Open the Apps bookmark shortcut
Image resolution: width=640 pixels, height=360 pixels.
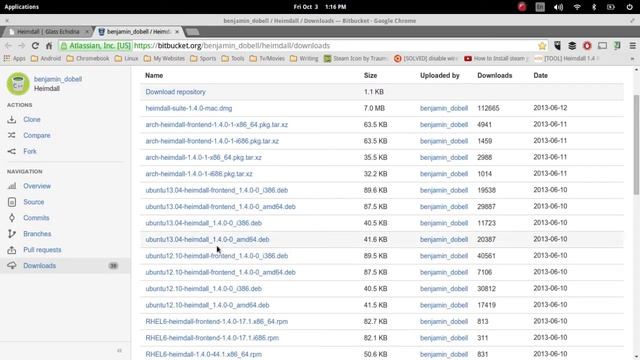(15, 59)
